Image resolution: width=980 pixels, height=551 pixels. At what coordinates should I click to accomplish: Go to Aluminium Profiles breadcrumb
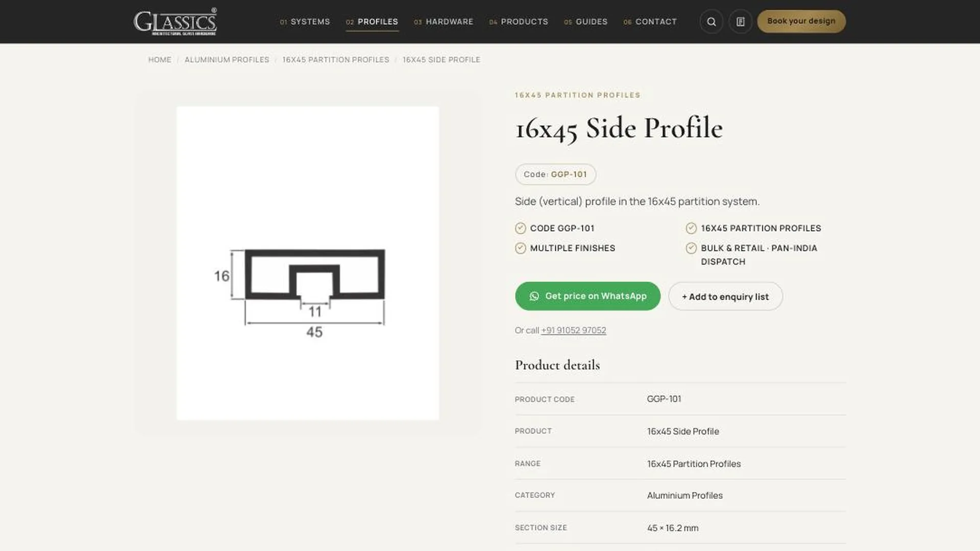click(x=227, y=60)
